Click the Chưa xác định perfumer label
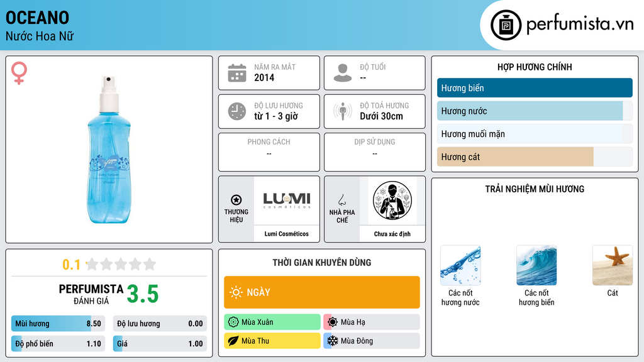The height and width of the screenshot is (362, 644). (392, 234)
